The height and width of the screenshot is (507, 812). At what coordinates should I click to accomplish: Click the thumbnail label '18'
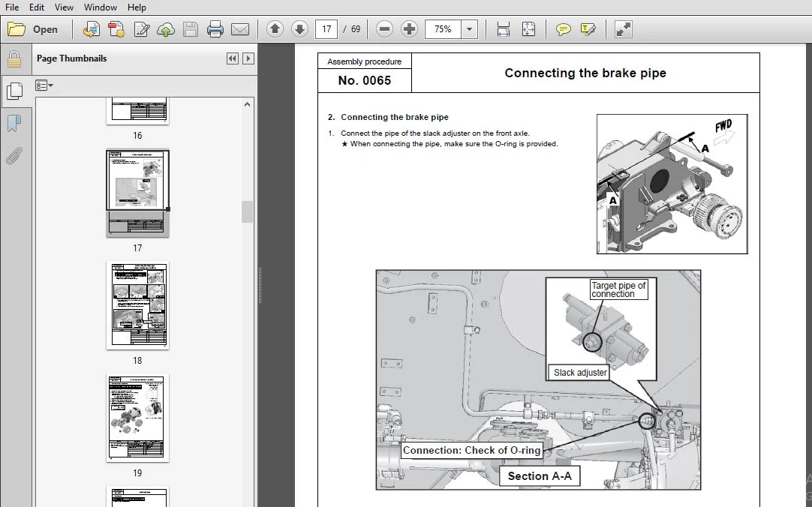click(x=137, y=360)
